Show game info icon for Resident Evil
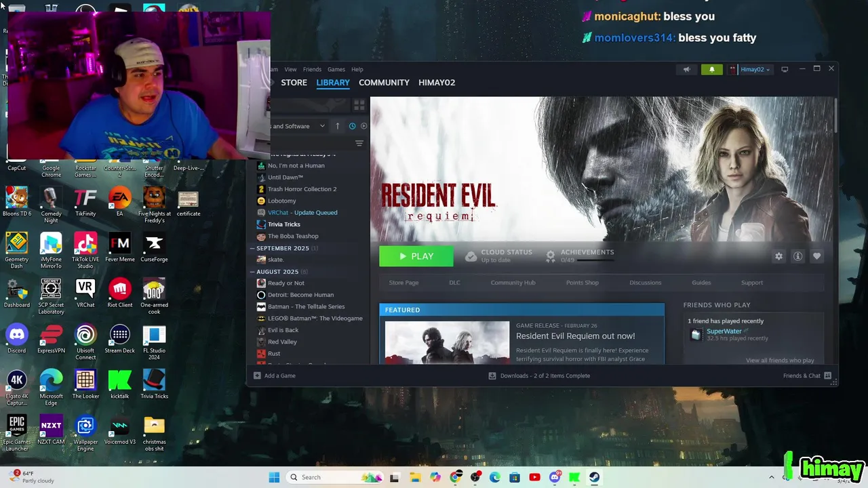The image size is (868, 488). [x=797, y=256]
